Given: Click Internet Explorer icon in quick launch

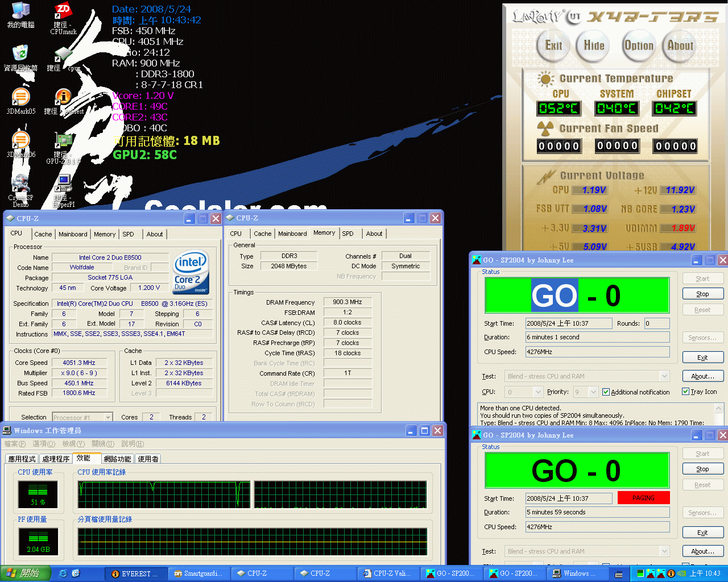Looking at the screenshot, I should (63, 573).
